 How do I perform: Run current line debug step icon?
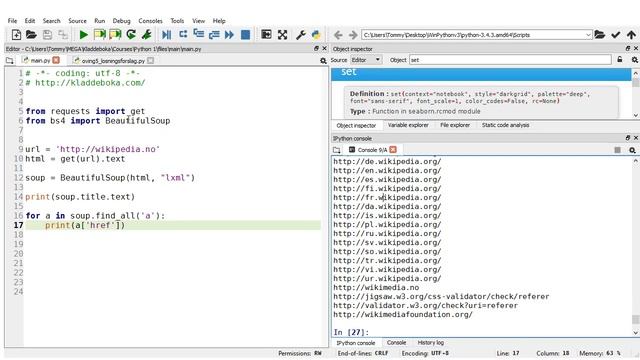tap(183, 35)
